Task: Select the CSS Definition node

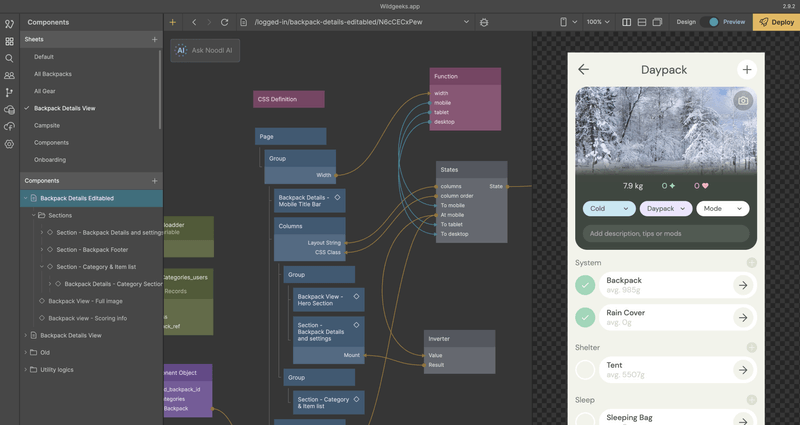Action: (289, 99)
